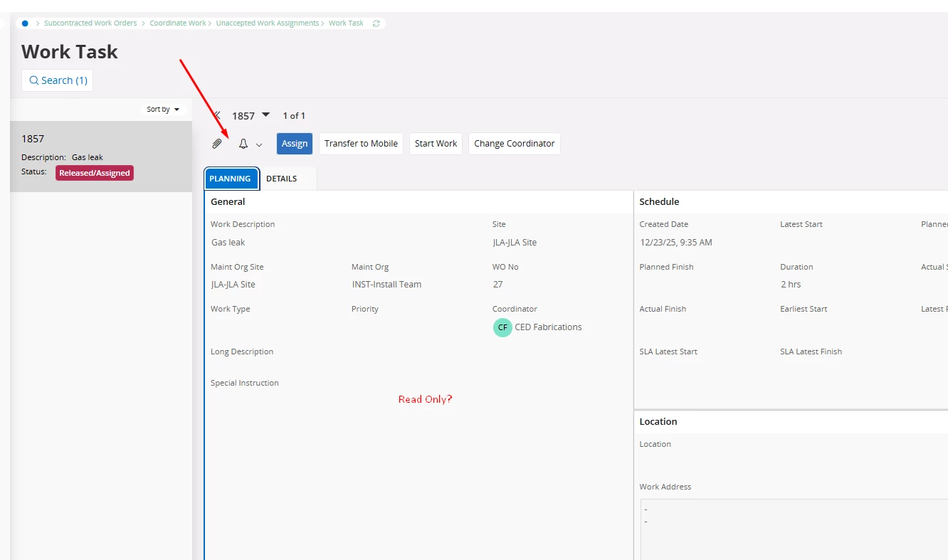
Task: Refresh the page using the breadcrumb reload icon
Action: coord(376,23)
